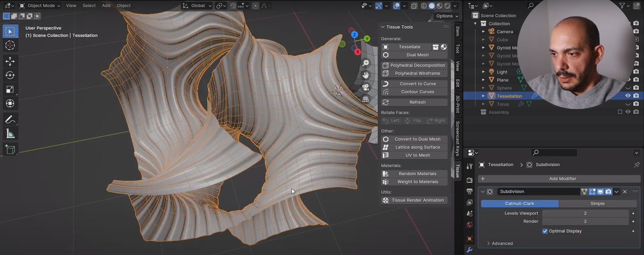Viewport: 644px width, 255px height.
Task: Click the Add Modifier button
Action: (x=559, y=178)
